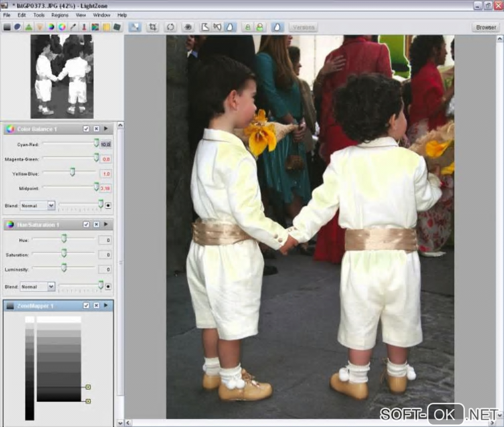Add a Color Balance tool from toolbar
This screenshot has height=427, width=504.
pos(62,27)
